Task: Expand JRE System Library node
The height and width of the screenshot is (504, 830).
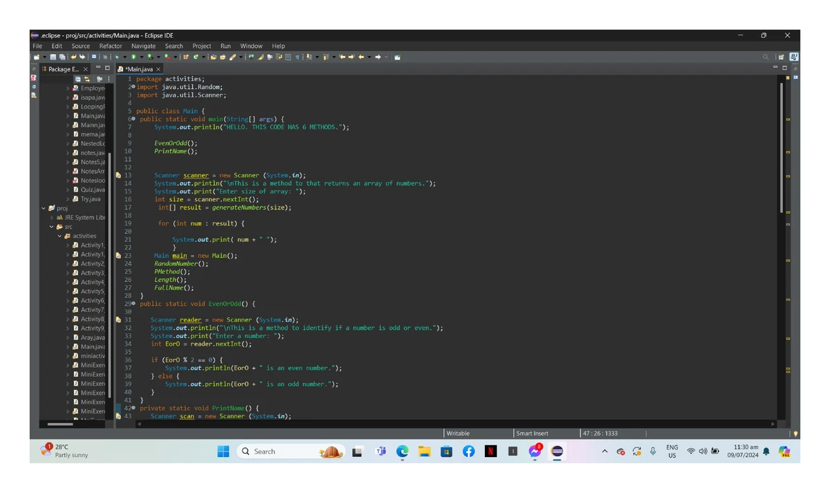Action: pos(51,218)
